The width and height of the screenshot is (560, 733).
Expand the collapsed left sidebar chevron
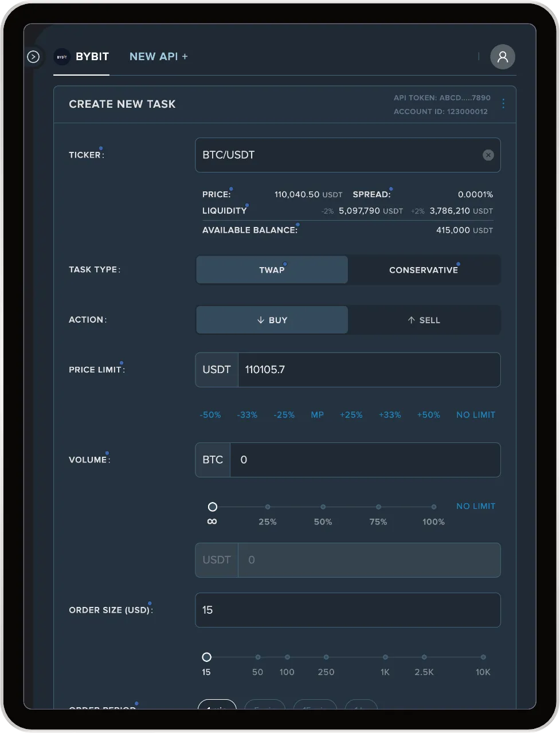[33, 57]
